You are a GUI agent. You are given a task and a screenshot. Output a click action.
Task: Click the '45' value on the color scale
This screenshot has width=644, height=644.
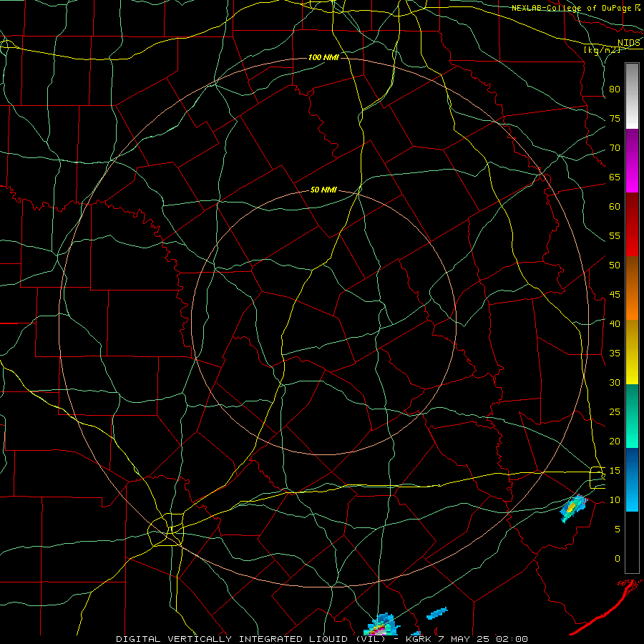[615, 295]
